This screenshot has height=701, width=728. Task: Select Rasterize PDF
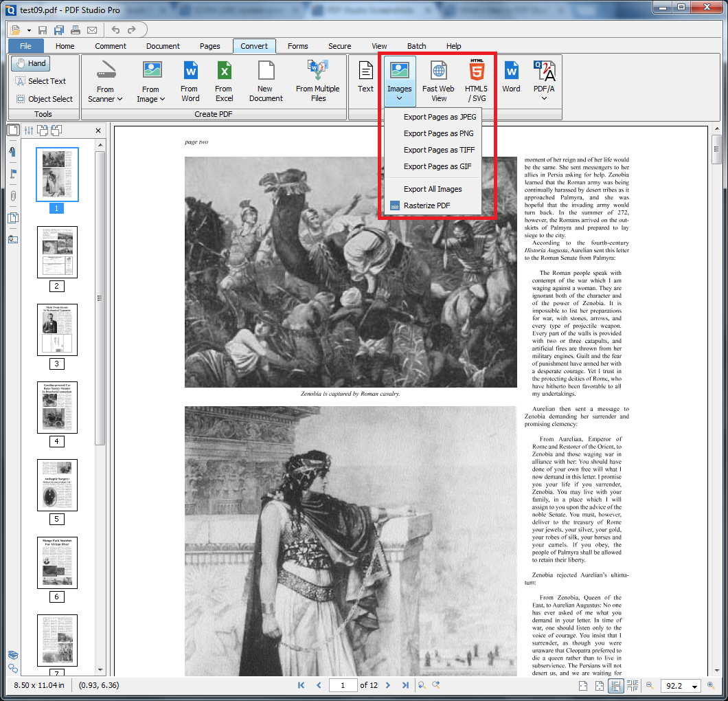click(x=433, y=205)
